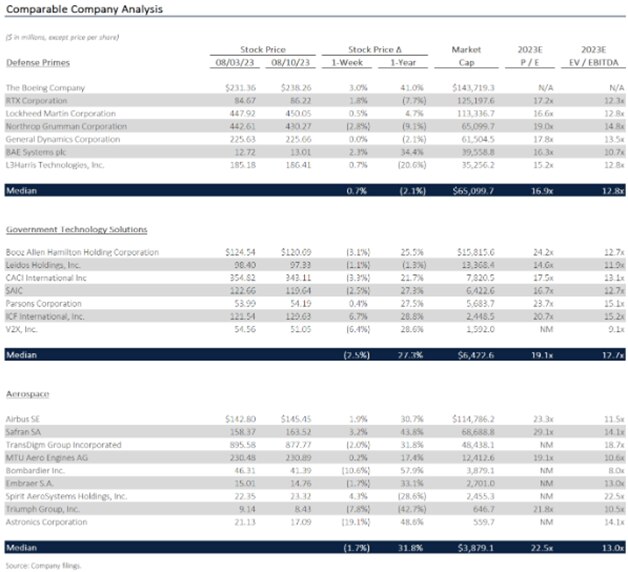Select the Aerospace section heading
Screen dimensions: 628x572
27,394
